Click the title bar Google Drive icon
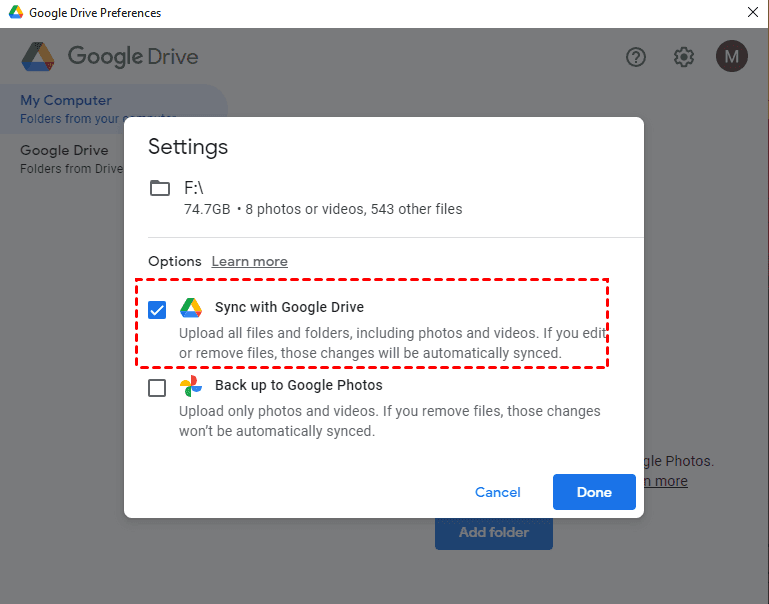The image size is (769, 604). [15, 13]
